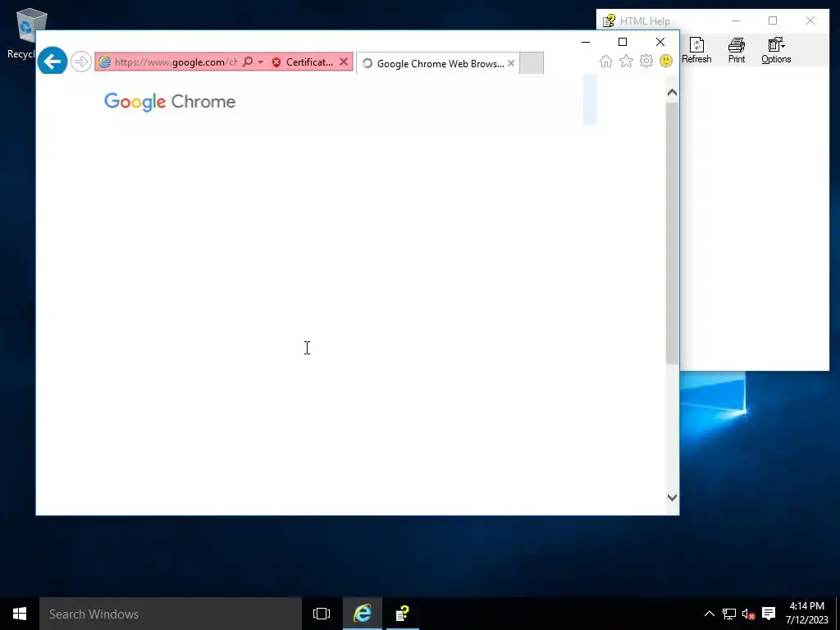Click the Forward navigation arrow
Image resolution: width=840 pixels, height=630 pixels.
[x=81, y=62]
